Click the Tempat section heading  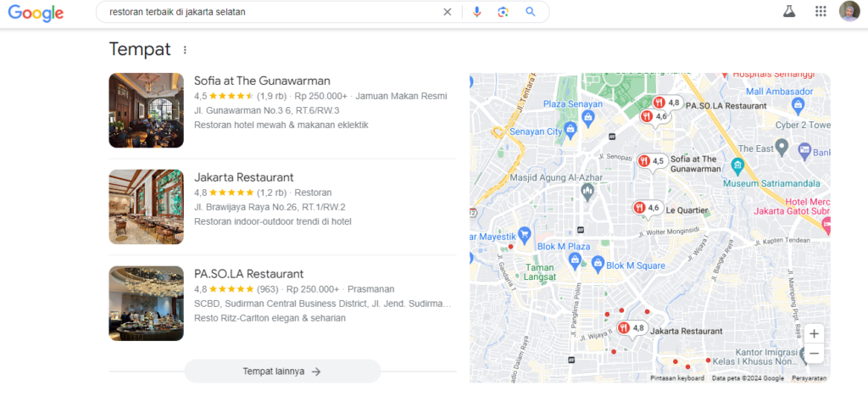(x=140, y=50)
